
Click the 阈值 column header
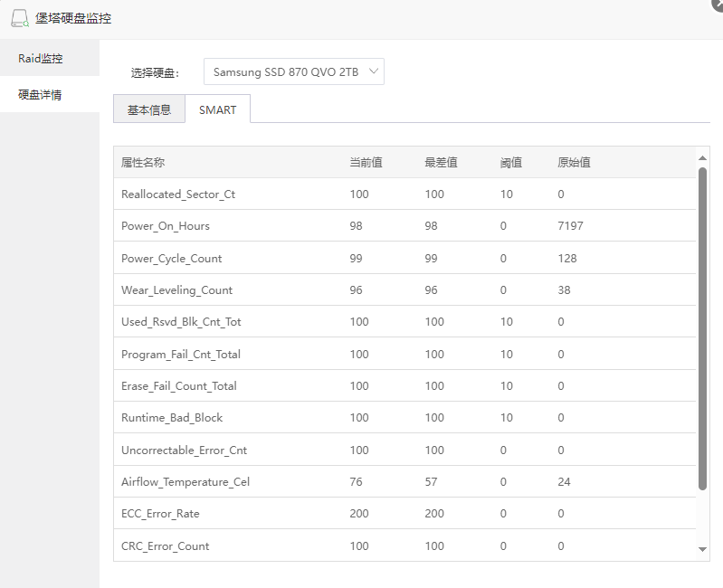(510, 163)
